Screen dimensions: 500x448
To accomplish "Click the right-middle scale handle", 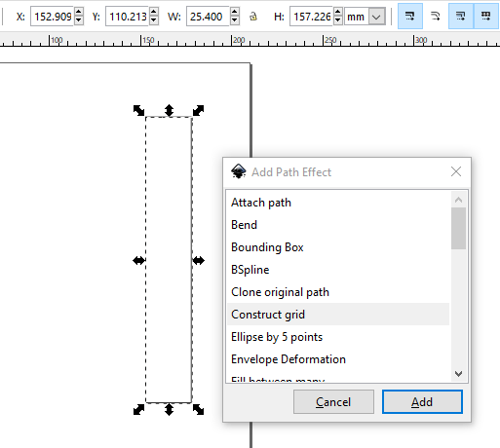I will point(199,260).
